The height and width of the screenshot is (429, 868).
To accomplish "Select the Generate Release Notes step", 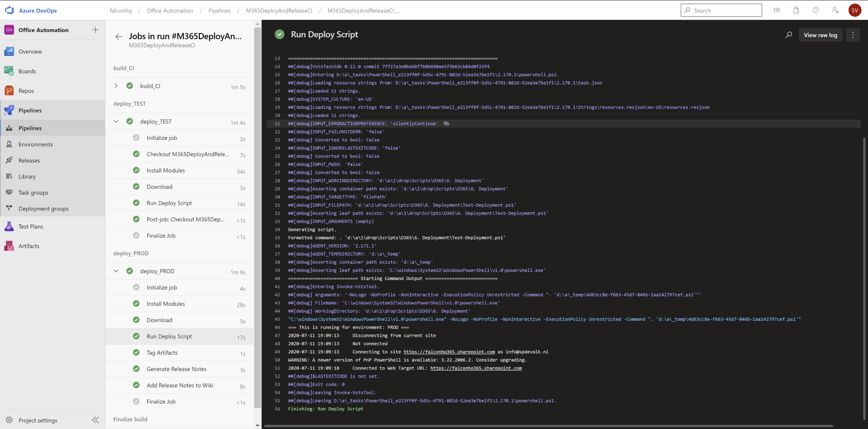I will [x=180, y=369].
